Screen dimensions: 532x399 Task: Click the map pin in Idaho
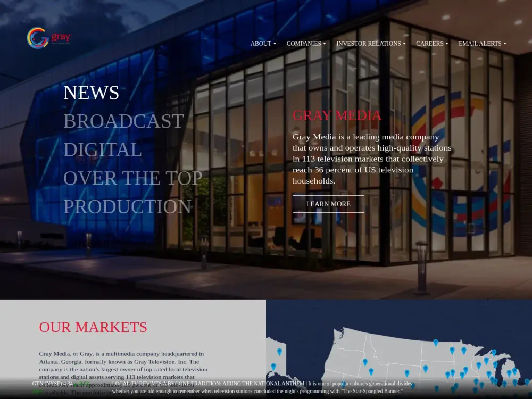click(365, 362)
